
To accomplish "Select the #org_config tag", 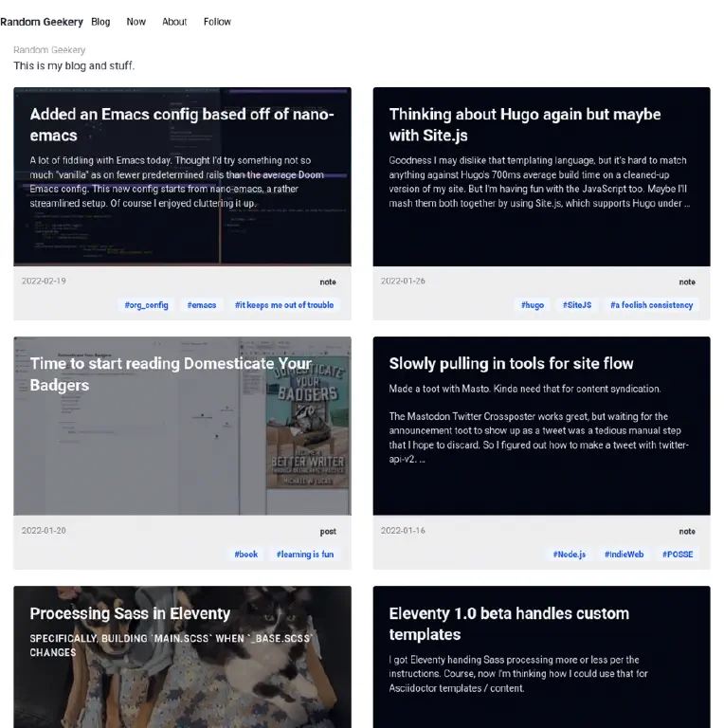I will (x=146, y=305).
